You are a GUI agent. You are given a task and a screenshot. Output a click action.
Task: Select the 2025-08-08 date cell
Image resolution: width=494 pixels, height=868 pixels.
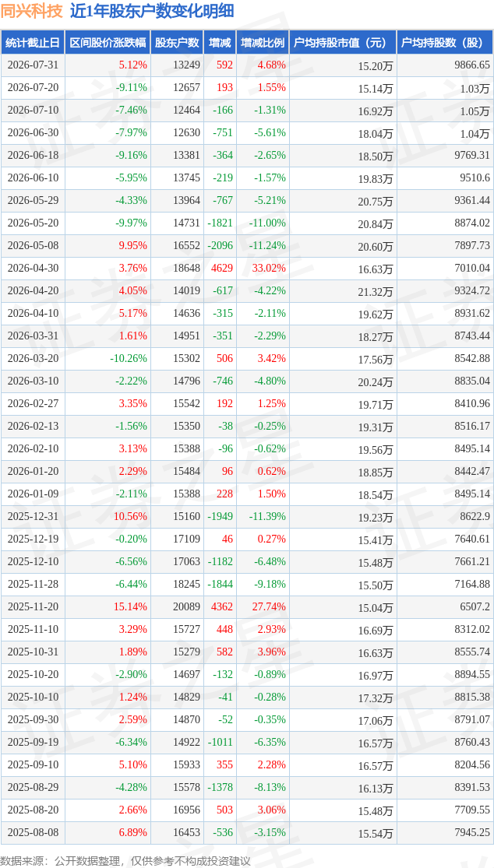click(x=33, y=833)
